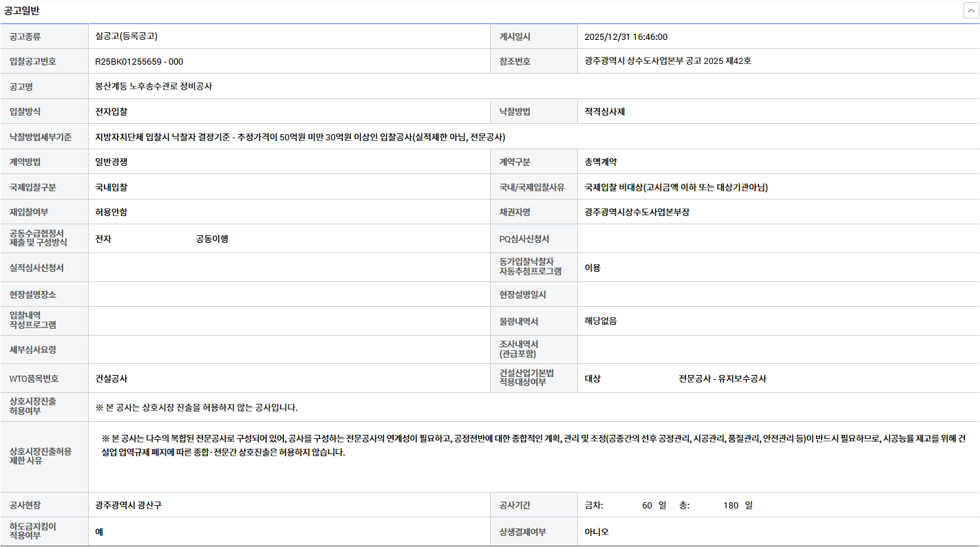The width and height of the screenshot is (980, 547).
Task: Click the 공고일반 section title
Action: [22, 10]
